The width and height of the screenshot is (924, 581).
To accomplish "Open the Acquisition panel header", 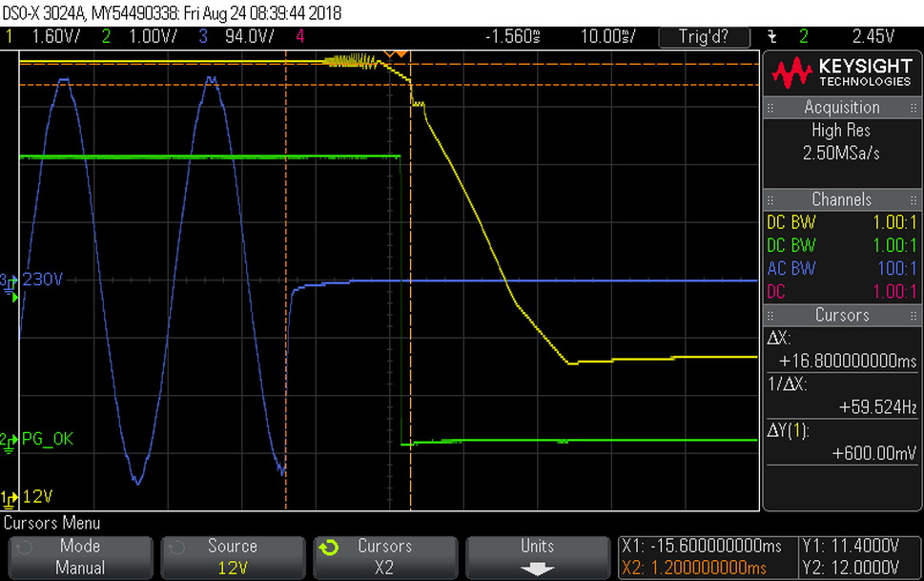I will pos(842,108).
